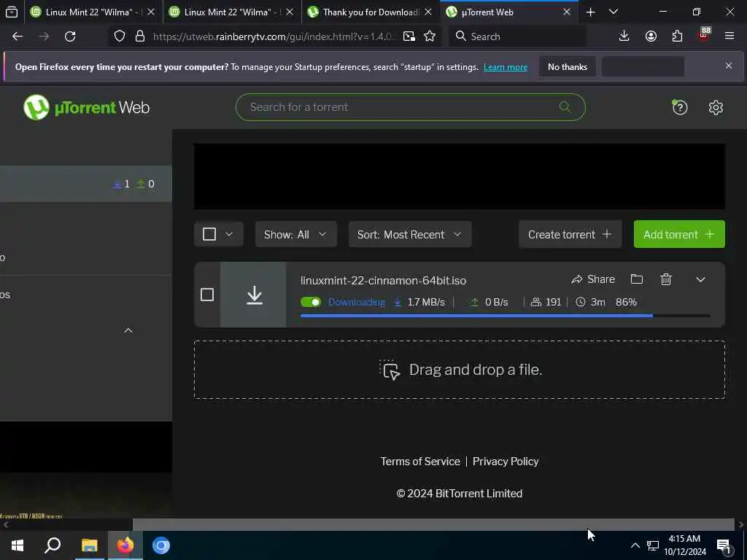Open the Windows Start menu
The image size is (747, 560).
pyautogui.click(x=18, y=545)
